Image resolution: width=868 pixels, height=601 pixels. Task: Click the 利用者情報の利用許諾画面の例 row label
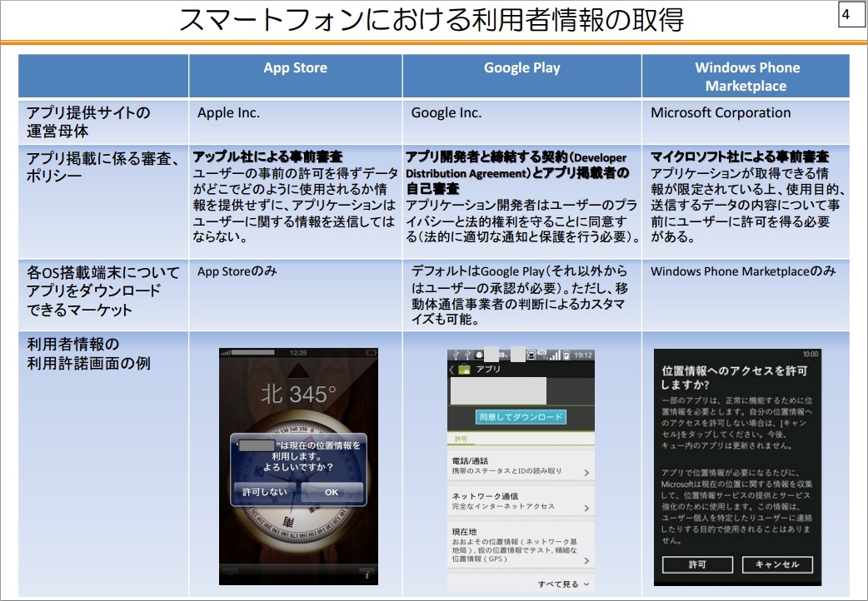[x=88, y=354]
